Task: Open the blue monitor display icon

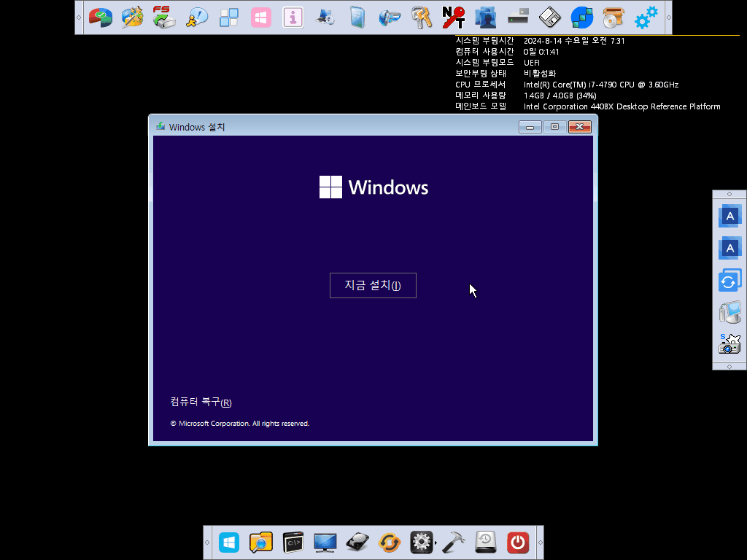Action: point(325,542)
